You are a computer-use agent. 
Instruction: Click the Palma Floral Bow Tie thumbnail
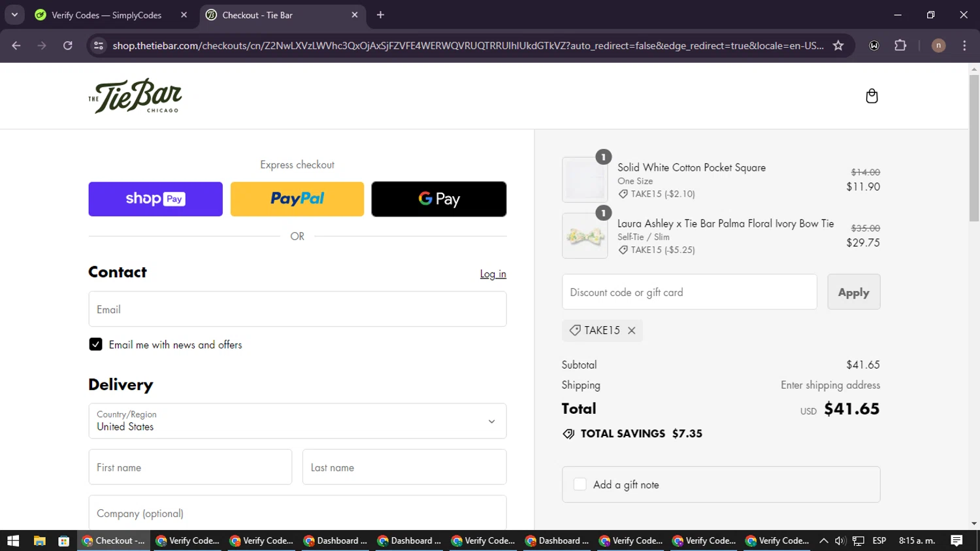click(585, 236)
